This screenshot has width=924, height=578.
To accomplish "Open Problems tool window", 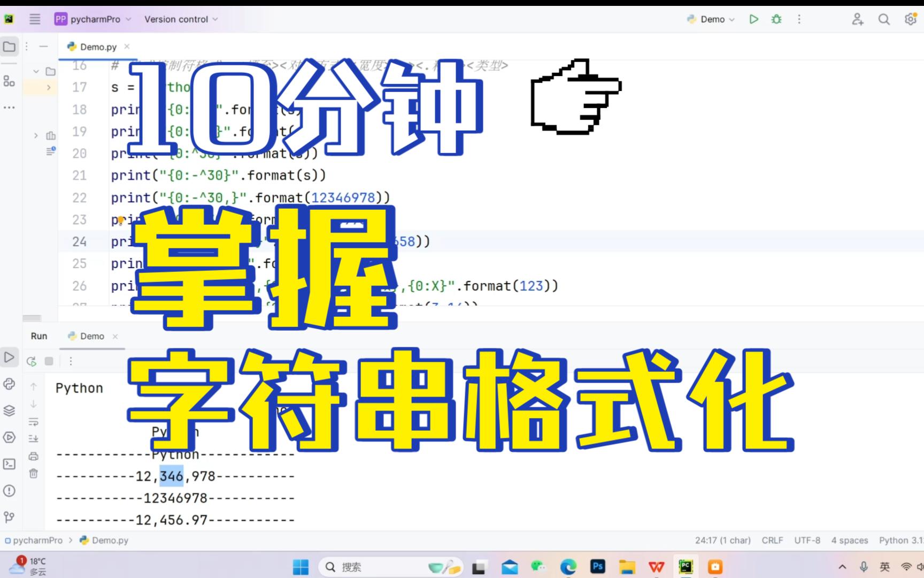I will click(9, 491).
